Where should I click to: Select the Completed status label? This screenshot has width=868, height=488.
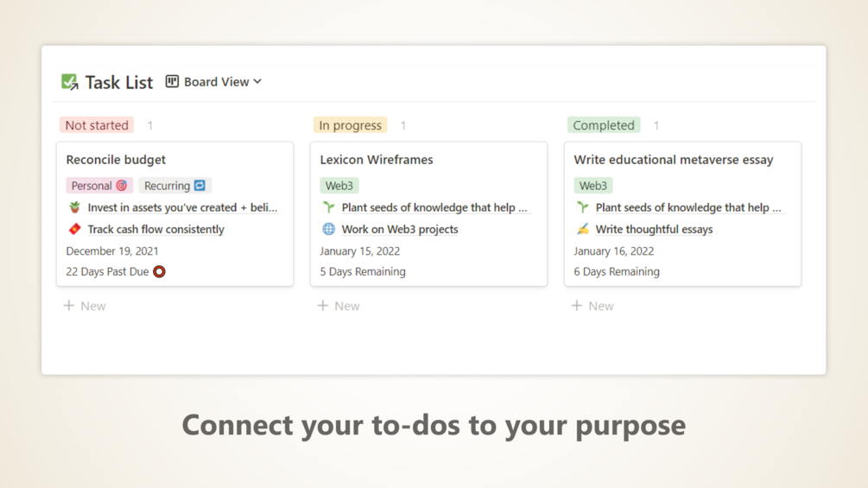604,125
